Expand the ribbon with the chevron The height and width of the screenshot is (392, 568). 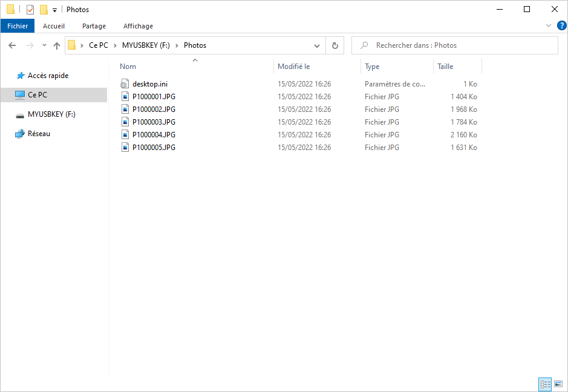tap(549, 26)
